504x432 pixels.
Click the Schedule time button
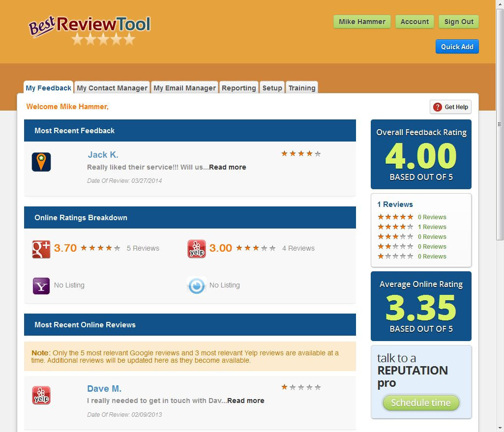[420, 403]
